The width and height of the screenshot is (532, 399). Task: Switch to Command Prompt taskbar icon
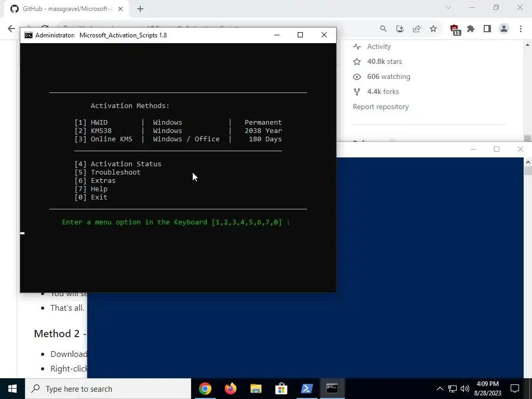pyautogui.click(x=332, y=389)
